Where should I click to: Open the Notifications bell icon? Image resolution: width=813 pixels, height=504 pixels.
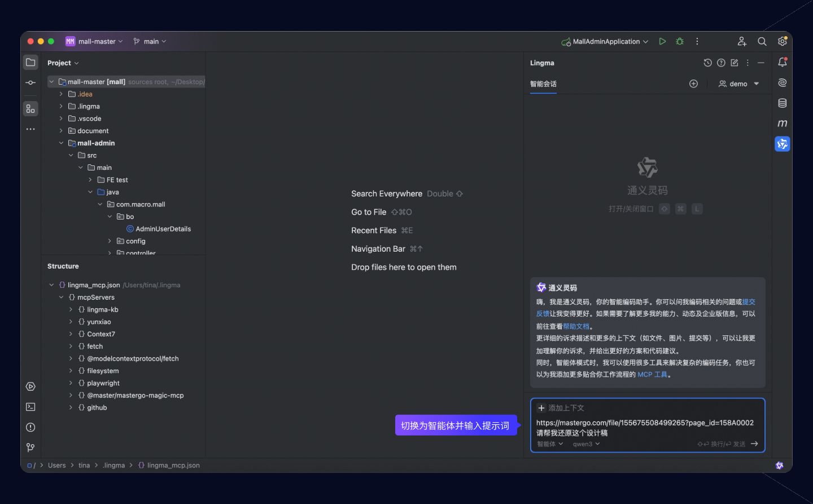pos(782,62)
